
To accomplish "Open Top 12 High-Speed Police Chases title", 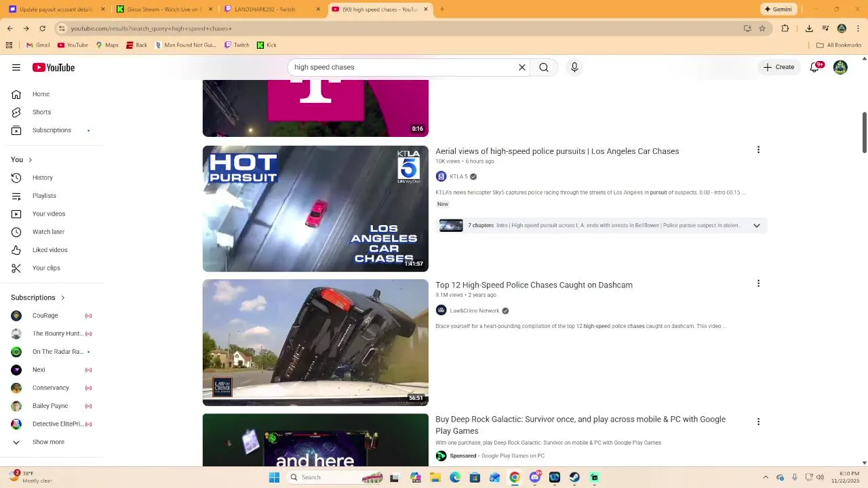I will tap(534, 285).
